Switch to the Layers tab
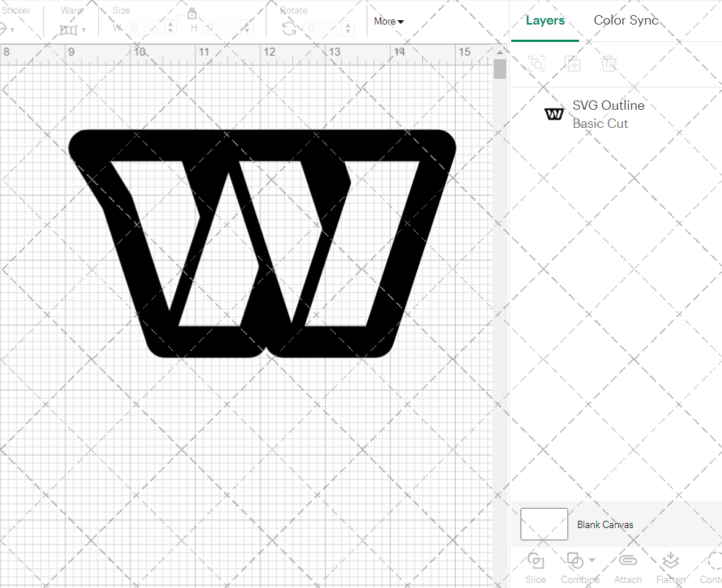Image resolution: width=722 pixels, height=588 pixels. 545,20
